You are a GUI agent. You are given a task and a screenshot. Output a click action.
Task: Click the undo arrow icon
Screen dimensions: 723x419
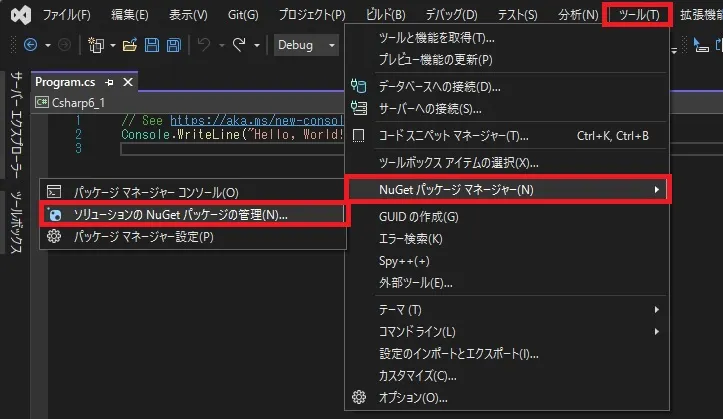click(x=204, y=45)
